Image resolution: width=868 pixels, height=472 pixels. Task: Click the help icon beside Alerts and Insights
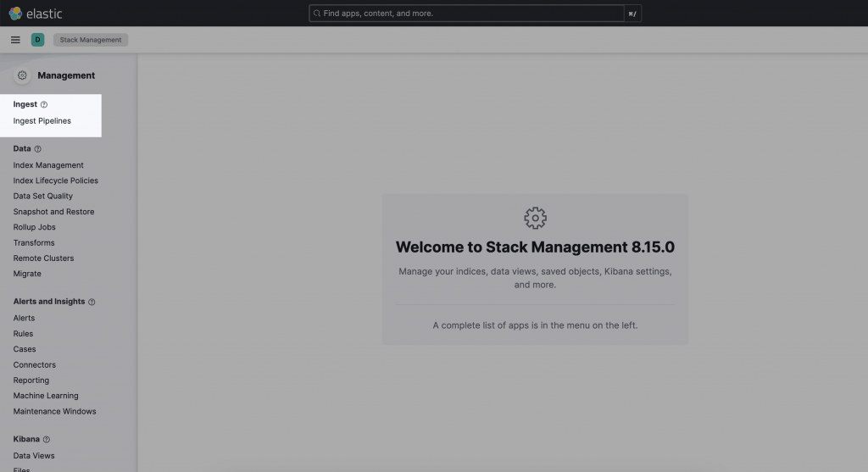(x=92, y=302)
